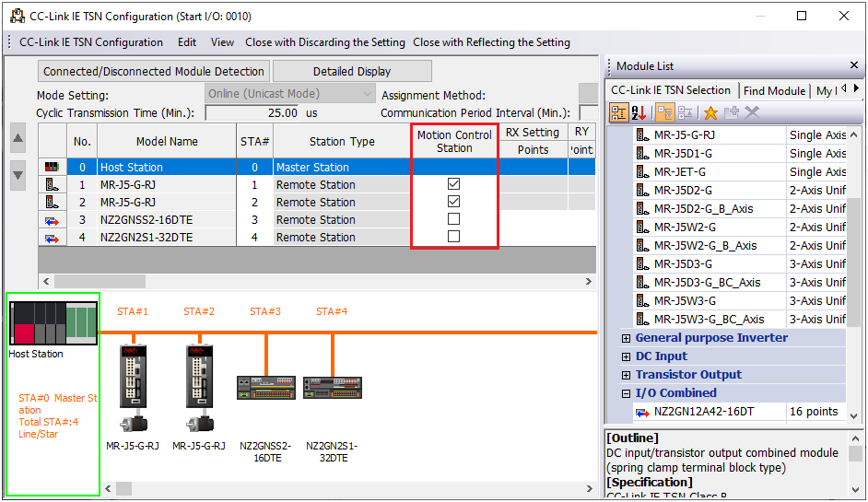
Task: Expand the Transistor Output category
Action: coord(626,375)
